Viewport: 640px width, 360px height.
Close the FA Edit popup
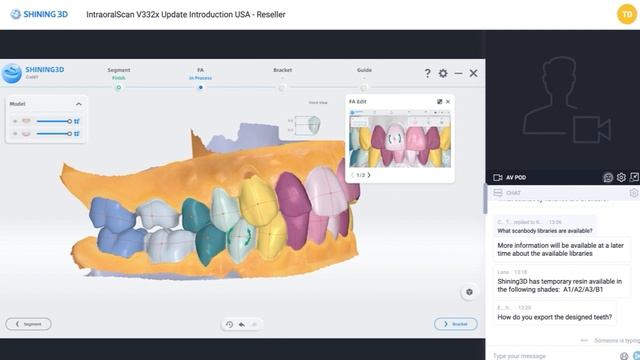448,102
